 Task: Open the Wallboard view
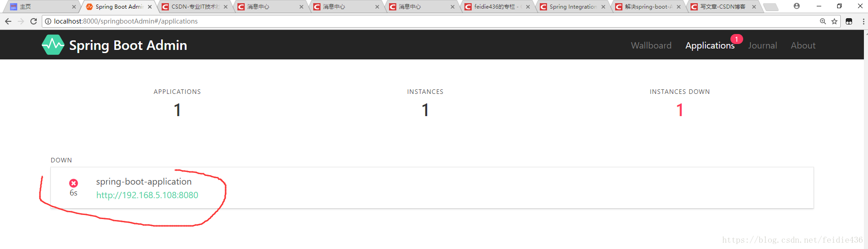click(x=651, y=45)
